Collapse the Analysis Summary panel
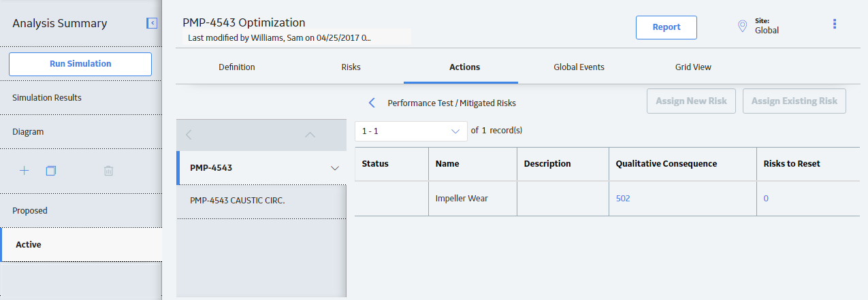 coord(152,23)
